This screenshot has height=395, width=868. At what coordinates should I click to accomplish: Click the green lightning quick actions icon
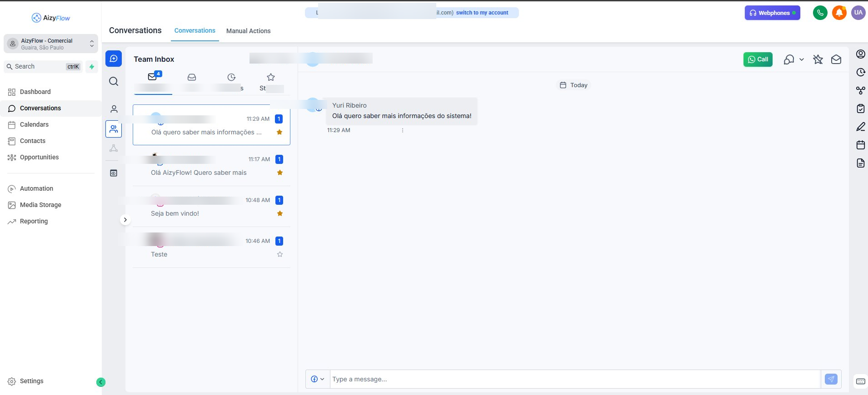(92, 67)
